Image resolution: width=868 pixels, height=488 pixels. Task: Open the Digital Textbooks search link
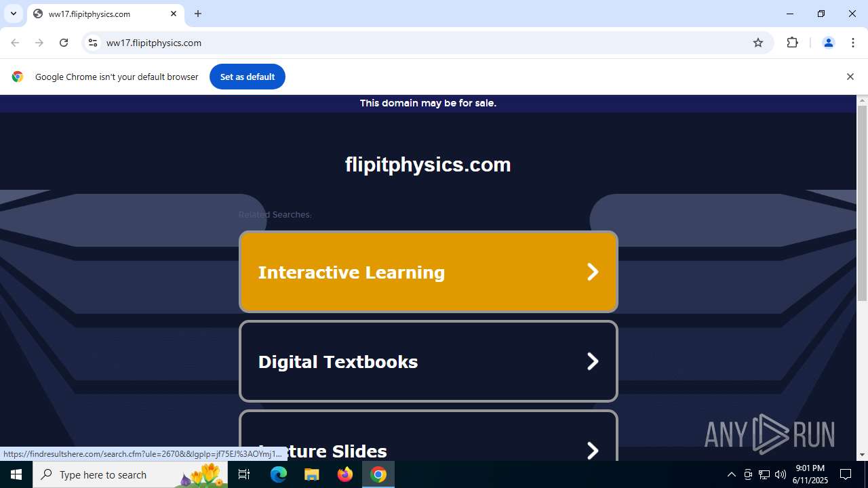tap(429, 361)
